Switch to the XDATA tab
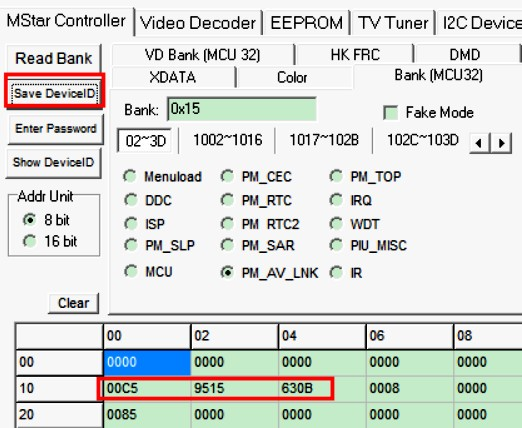The image size is (522, 428). (x=173, y=77)
